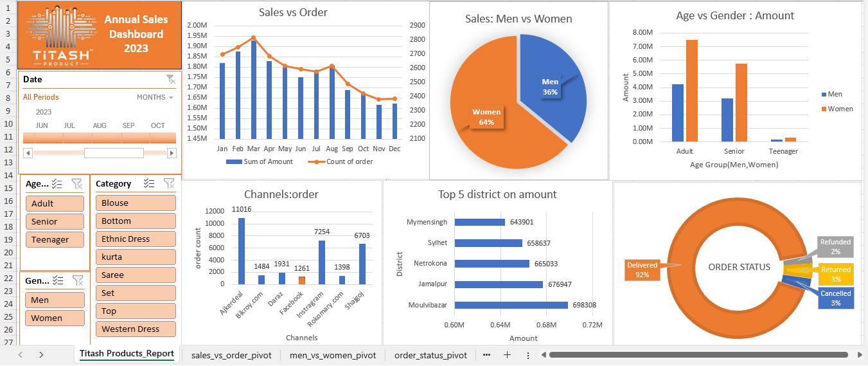
Task: Select AUG on the date timeline
Action: [100, 138]
